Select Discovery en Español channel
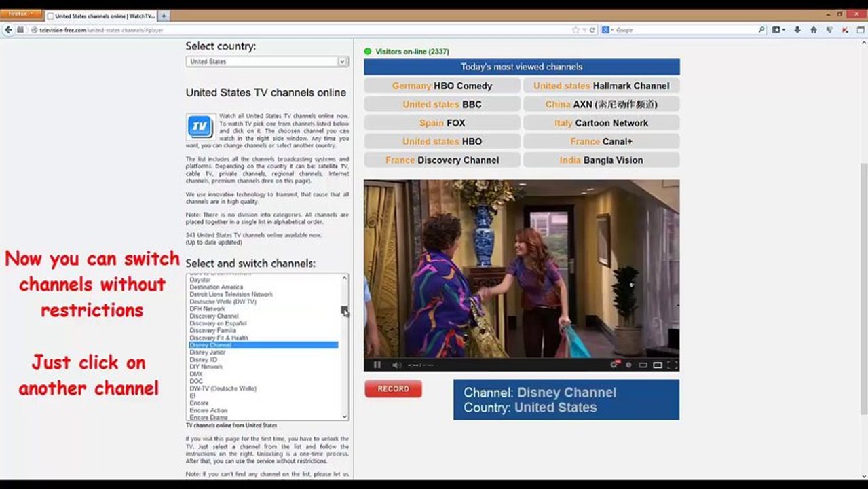This screenshot has height=489, width=868. (263, 323)
